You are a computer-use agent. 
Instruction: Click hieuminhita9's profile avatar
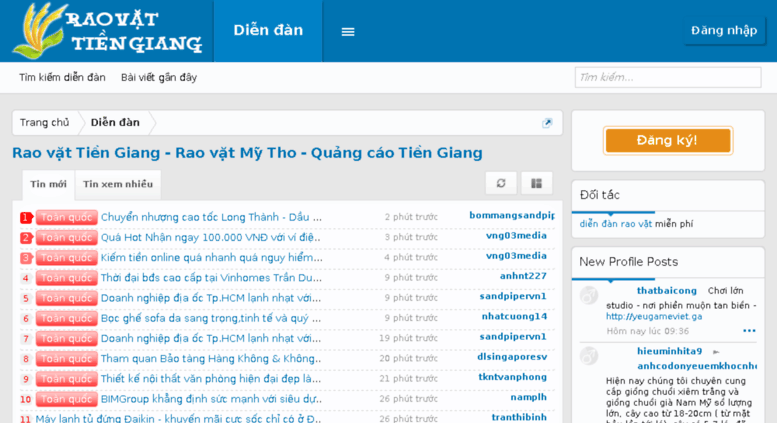pos(589,356)
